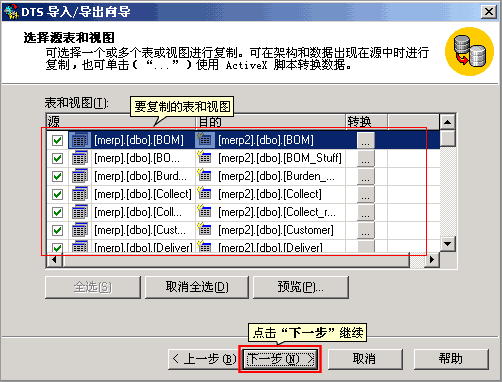The height and width of the screenshot is (382, 502).
Task: Click the destination table icon for [merp2].[dbo].[BOM_Stuff]
Action: [x=204, y=157]
